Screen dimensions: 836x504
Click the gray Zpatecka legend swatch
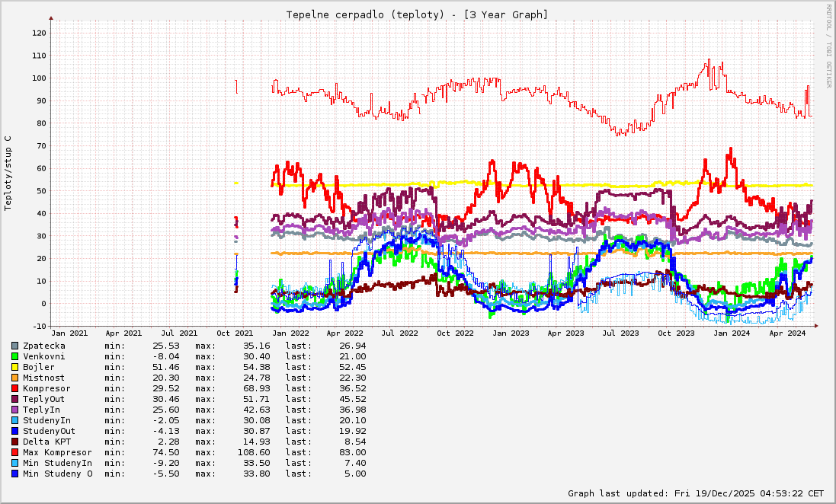(x=14, y=346)
